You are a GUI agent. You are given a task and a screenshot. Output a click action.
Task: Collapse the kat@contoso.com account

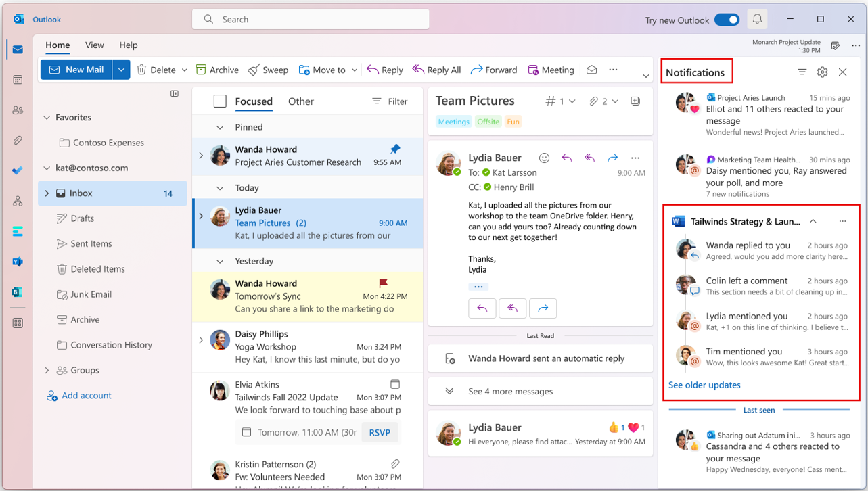[47, 168]
